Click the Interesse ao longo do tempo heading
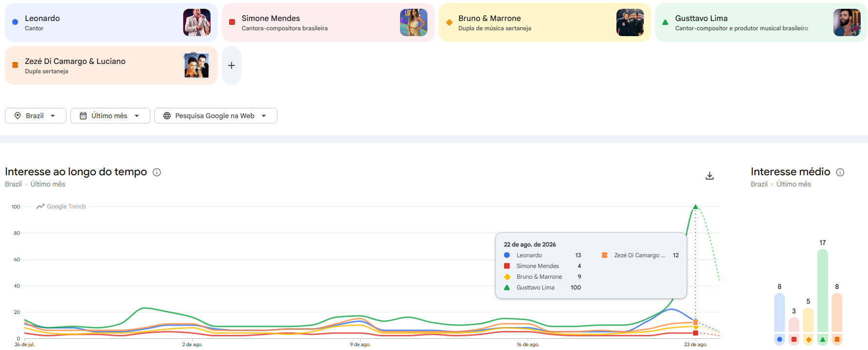Screen dimensions: 868x350 click(76, 172)
